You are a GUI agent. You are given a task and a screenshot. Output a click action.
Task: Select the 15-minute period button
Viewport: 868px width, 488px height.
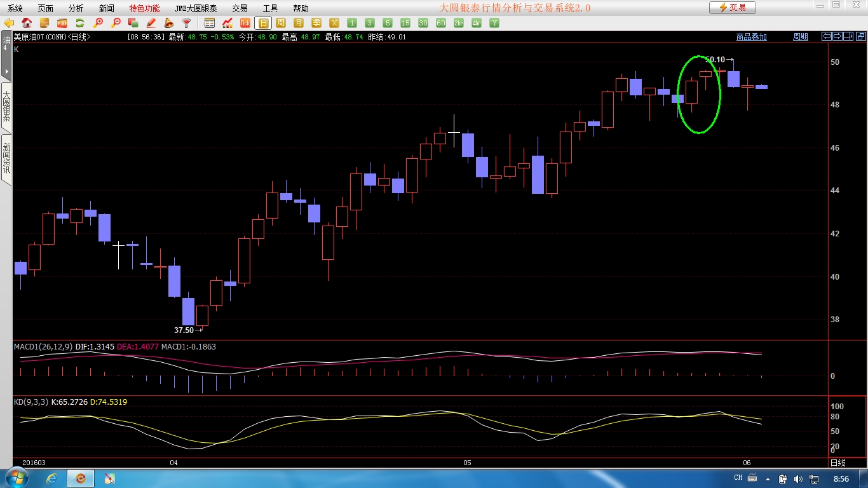(405, 23)
